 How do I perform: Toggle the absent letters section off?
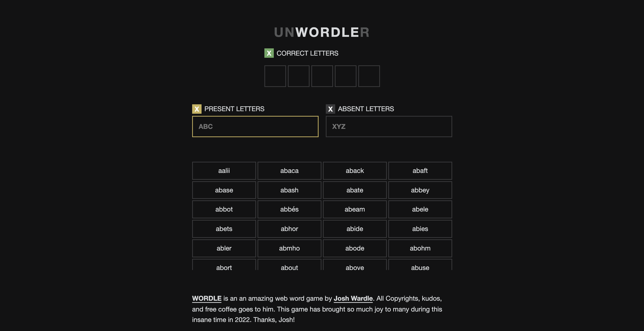[x=330, y=108]
